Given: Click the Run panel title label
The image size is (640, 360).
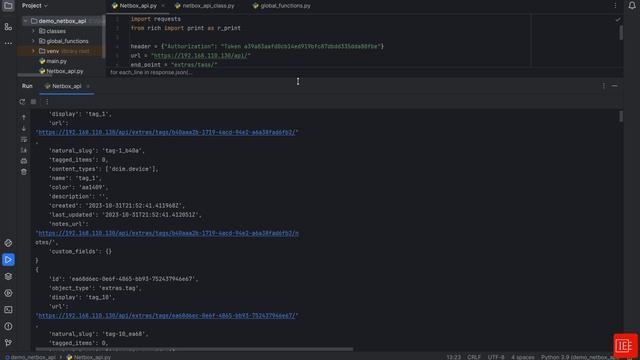Looking at the screenshot, I should coord(27,86).
